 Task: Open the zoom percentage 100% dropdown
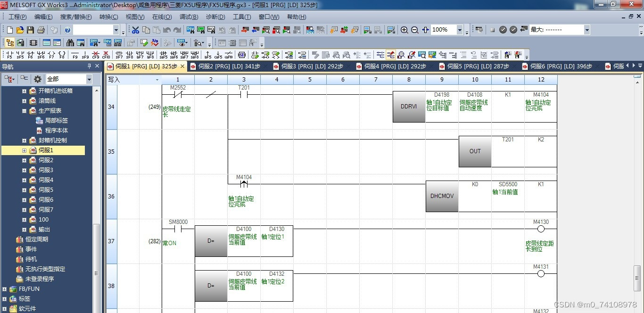pyautogui.click(x=460, y=30)
